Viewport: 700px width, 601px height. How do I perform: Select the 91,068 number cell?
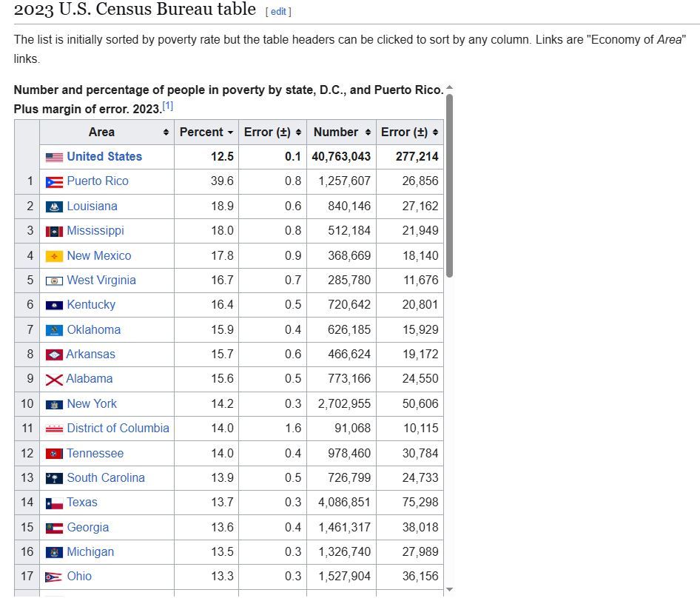click(x=342, y=429)
